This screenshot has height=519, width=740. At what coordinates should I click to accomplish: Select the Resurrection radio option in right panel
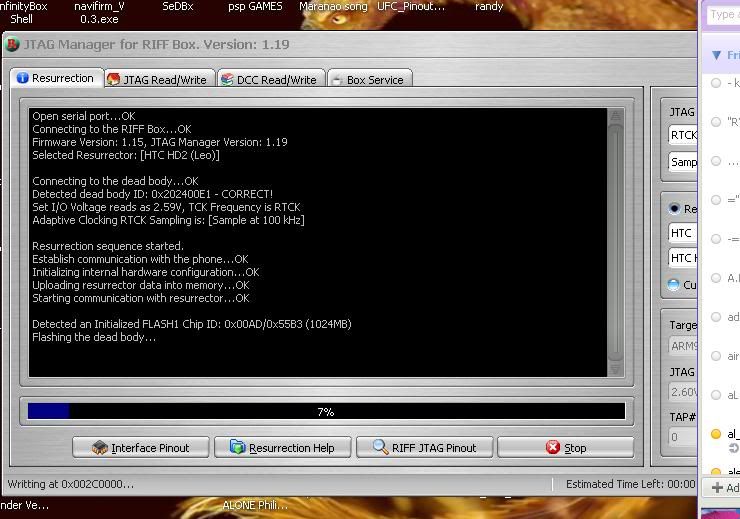coord(674,209)
